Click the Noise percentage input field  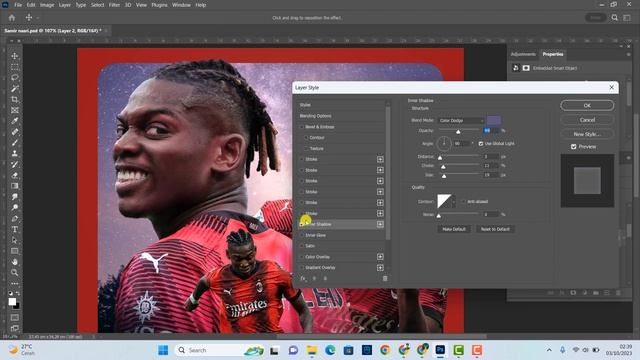tap(491, 214)
